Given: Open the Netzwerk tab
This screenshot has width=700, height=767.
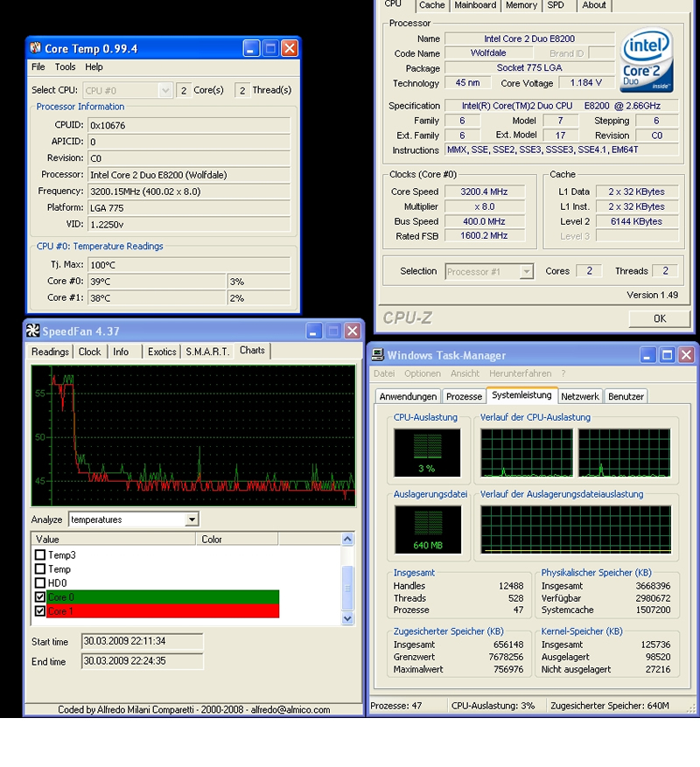Looking at the screenshot, I should click(580, 397).
